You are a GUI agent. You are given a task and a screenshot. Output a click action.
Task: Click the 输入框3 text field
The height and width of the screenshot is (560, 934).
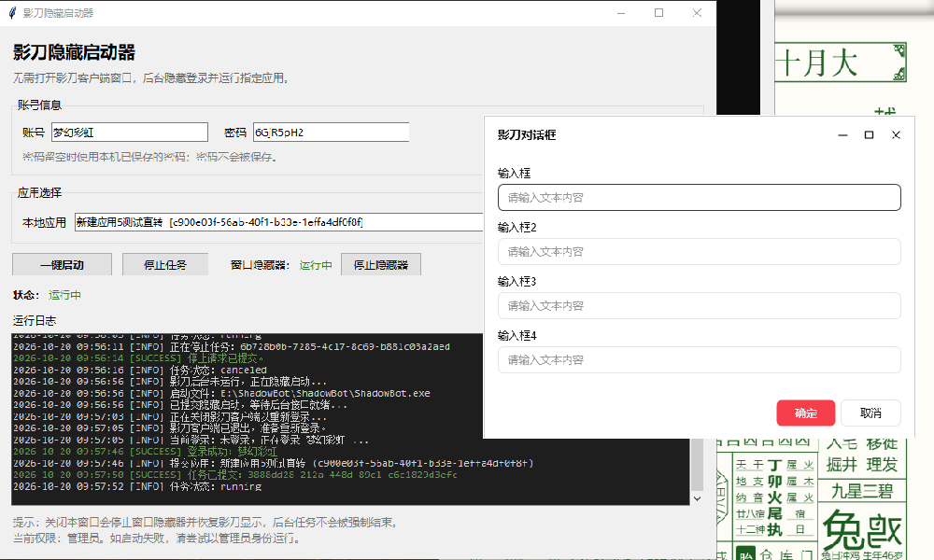[x=700, y=306]
